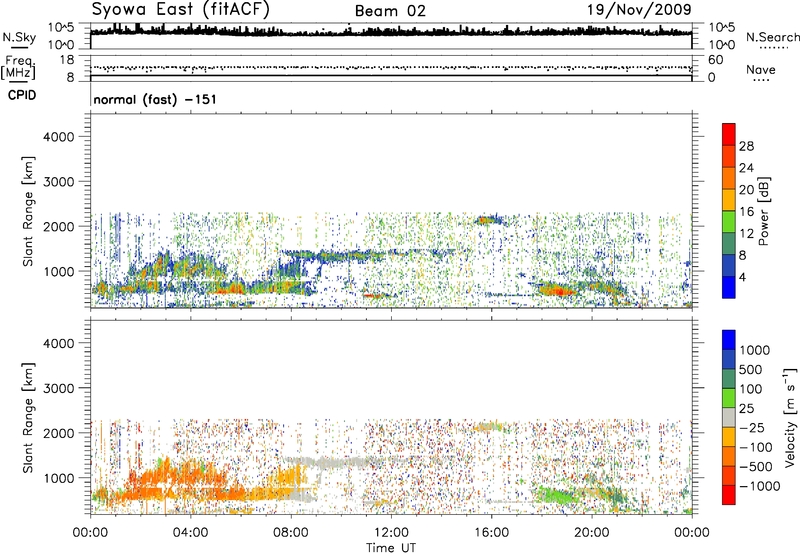Viewport: 800px width, 554px height.
Task: Click the gray segment of velocity colorbar
Action: (729, 417)
